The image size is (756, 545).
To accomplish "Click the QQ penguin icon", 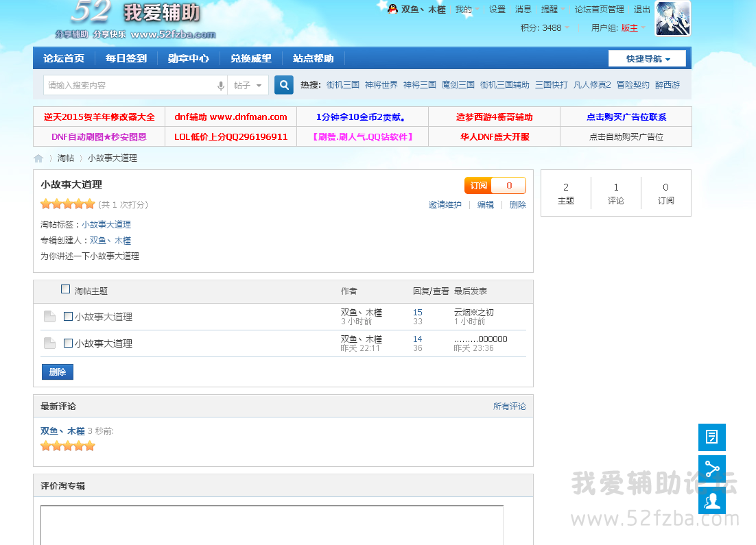I will coord(392,9).
